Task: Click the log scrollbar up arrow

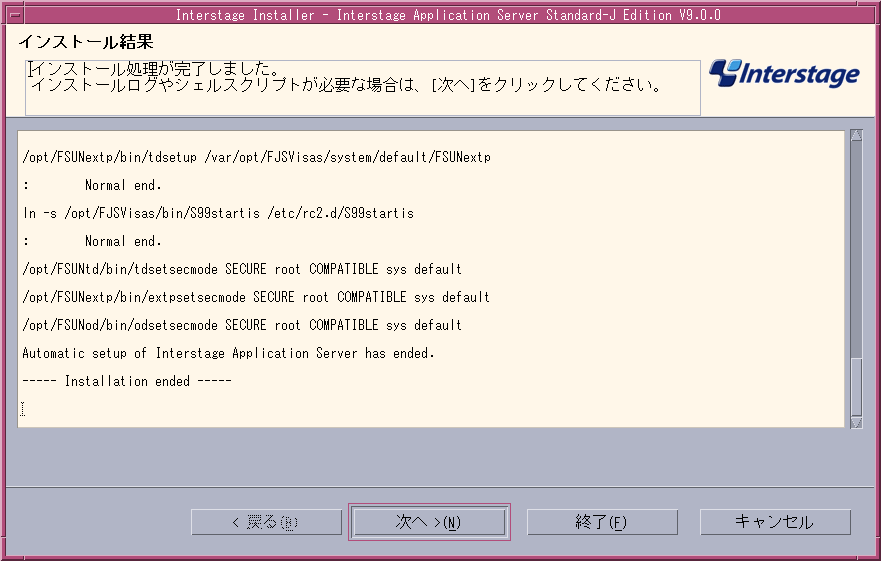Action: [856, 135]
